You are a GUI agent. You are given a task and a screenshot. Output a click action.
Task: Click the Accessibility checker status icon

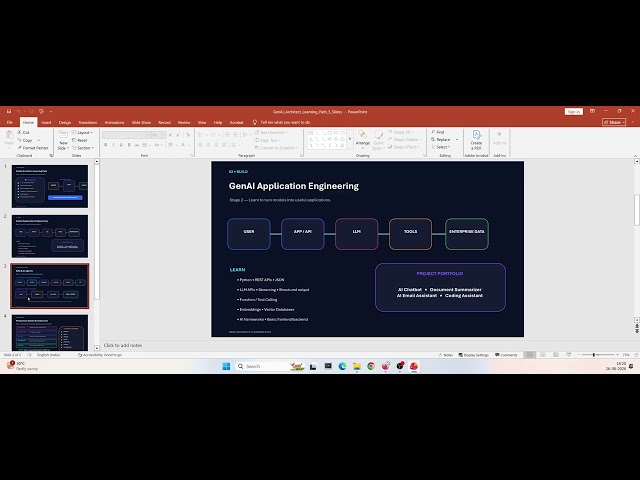click(x=80, y=355)
